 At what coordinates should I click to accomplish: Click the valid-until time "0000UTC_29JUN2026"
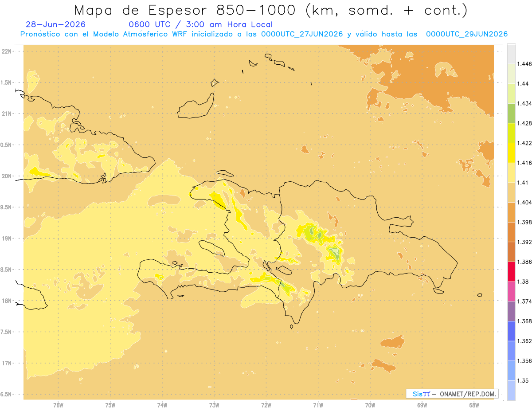tap(467, 34)
